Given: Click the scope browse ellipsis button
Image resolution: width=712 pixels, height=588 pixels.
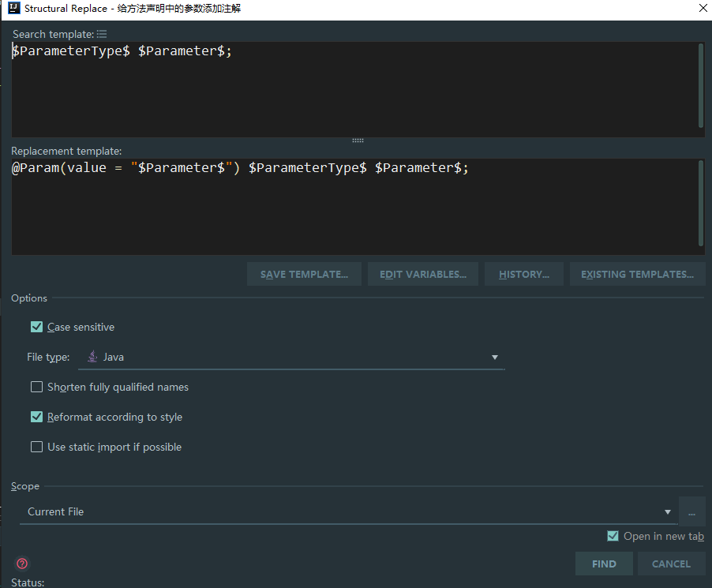Looking at the screenshot, I should coord(692,511).
